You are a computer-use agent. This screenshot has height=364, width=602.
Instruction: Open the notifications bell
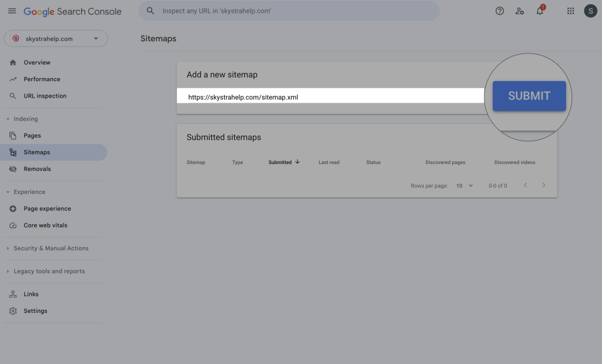[540, 11]
